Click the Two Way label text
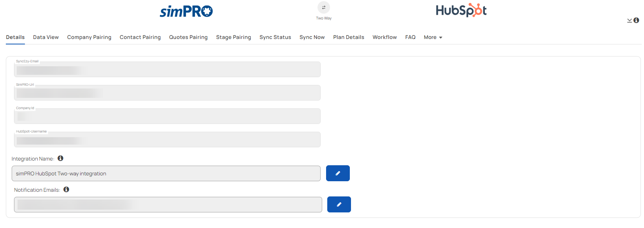This screenshot has width=644, height=228. (x=324, y=18)
